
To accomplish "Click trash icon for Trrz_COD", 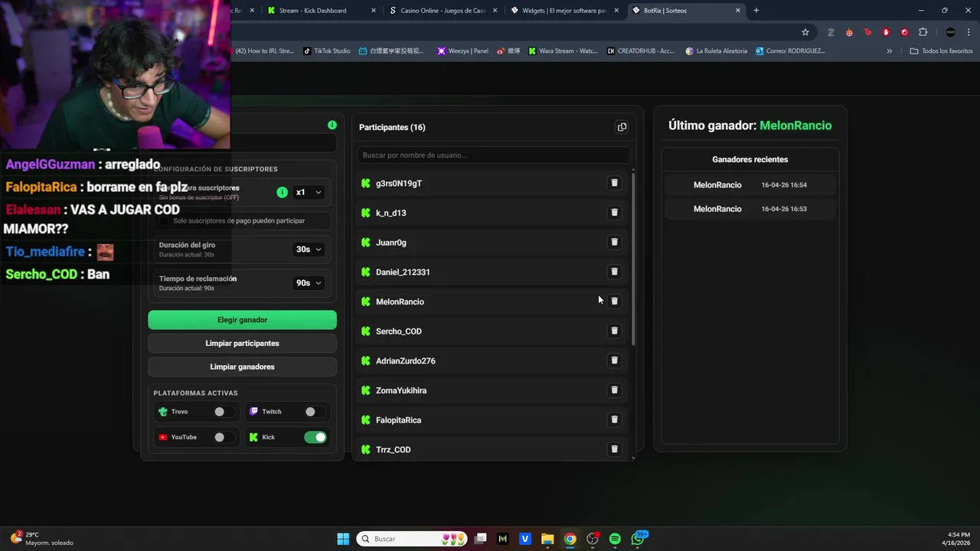I will (614, 449).
